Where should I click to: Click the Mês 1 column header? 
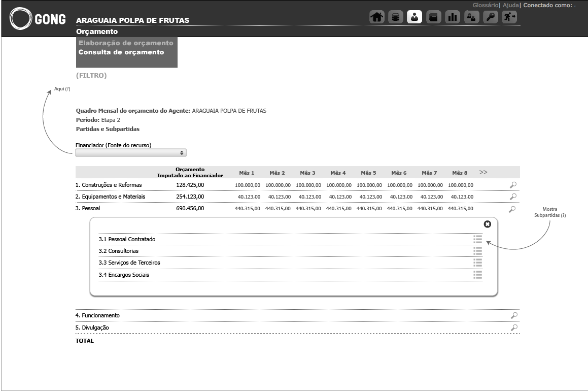point(247,173)
